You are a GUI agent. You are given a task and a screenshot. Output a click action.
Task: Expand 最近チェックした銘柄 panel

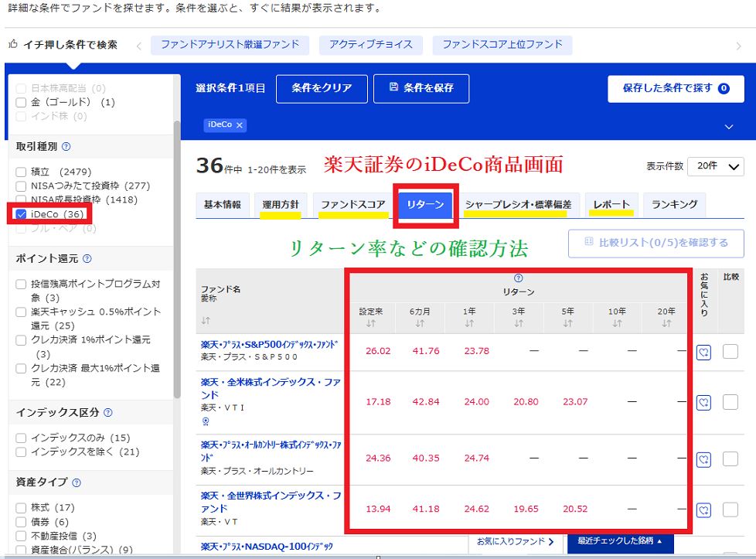coord(620,542)
